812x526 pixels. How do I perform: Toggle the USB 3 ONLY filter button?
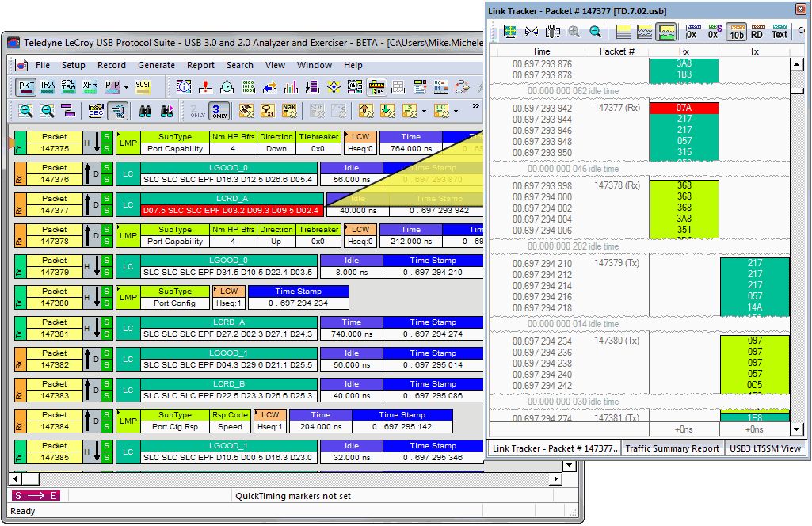coord(219,111)
